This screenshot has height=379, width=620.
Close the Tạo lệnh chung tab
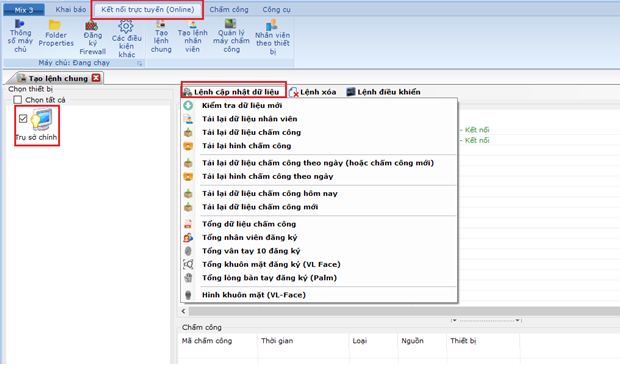pyautogui.click(x=96, y=78)
